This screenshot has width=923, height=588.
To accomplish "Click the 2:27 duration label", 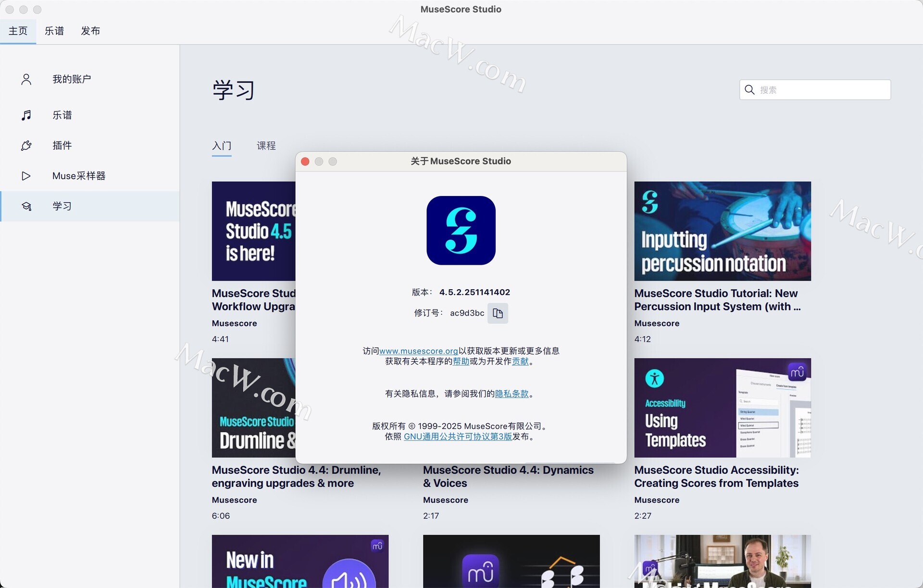I will (x=643, y=516).
